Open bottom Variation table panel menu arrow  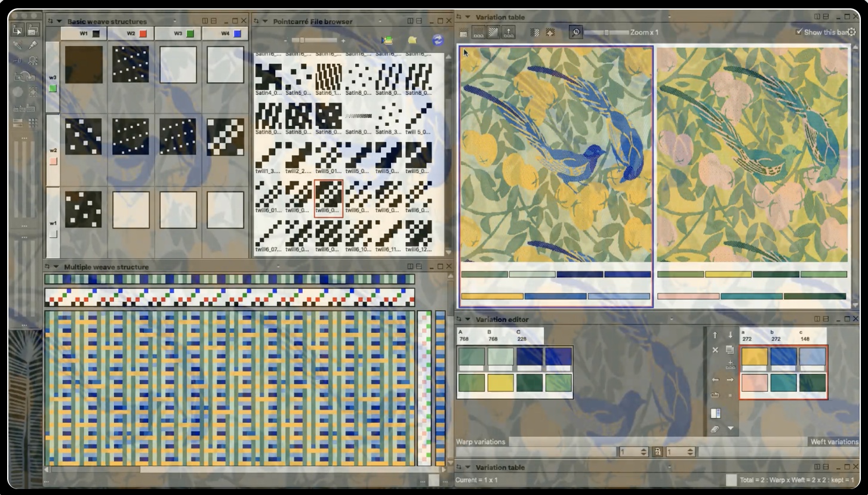click(467, 468)
